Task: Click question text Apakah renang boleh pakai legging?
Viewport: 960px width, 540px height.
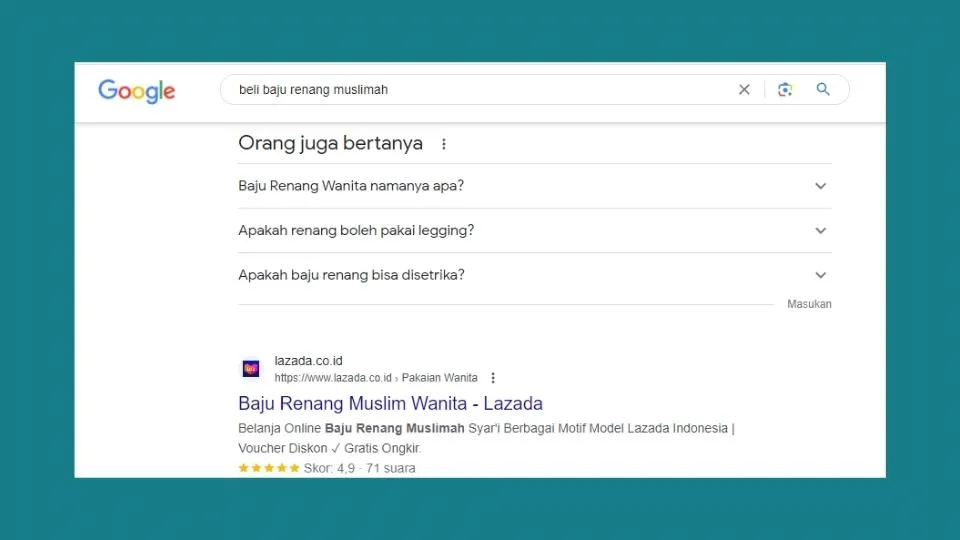Action: [356, 231]
